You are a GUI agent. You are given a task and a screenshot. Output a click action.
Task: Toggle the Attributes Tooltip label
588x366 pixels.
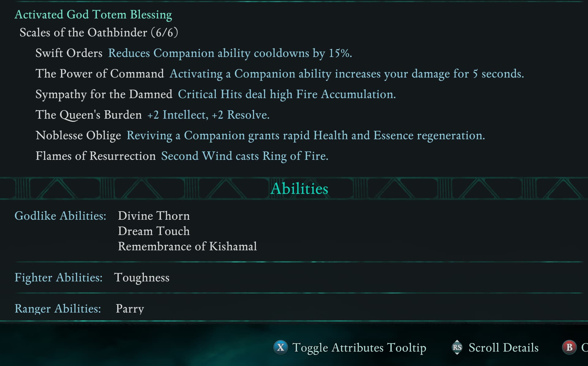tap(359, 348)
